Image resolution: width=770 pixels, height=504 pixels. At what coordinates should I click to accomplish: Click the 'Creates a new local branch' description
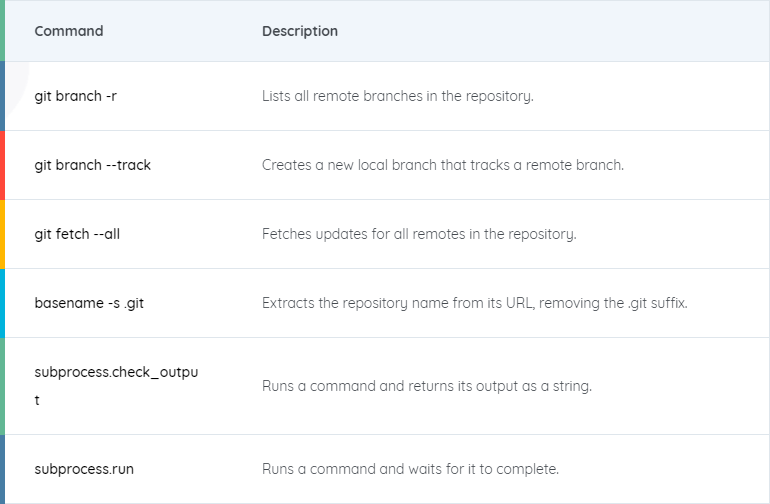(443, 165)
